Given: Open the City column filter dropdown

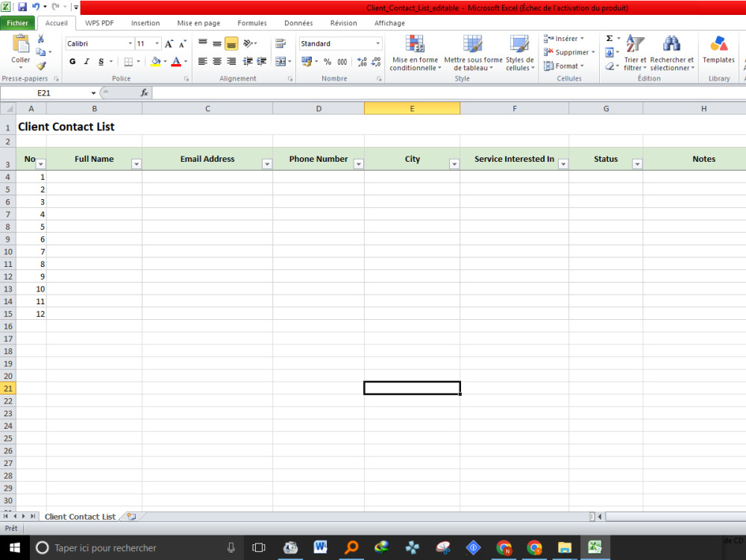Looking at the screenshot, I should [454, 164].
